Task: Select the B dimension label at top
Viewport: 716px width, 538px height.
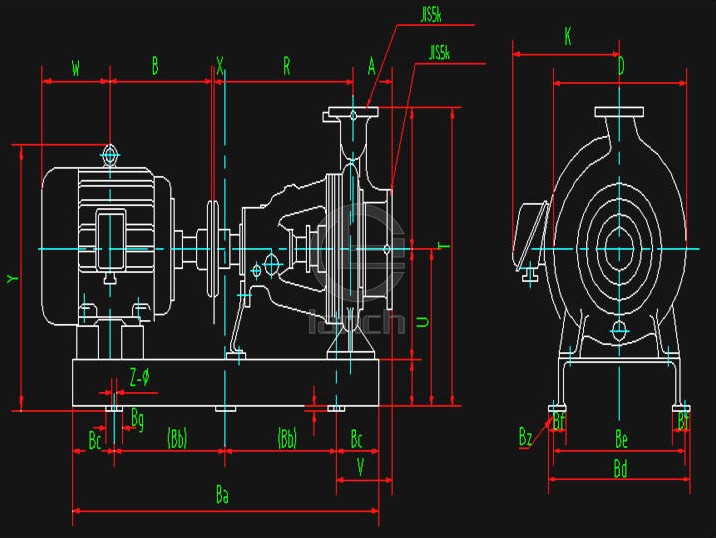Action: [155, 66]
